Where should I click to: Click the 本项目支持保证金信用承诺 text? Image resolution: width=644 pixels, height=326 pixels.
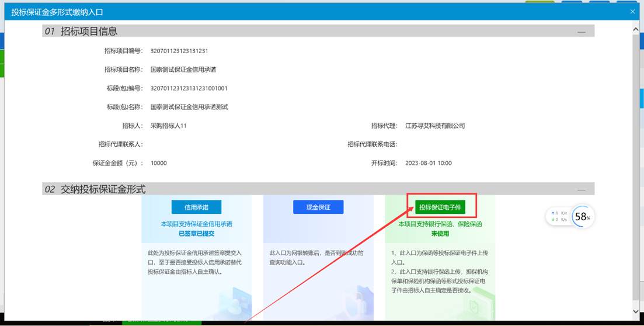196,224
